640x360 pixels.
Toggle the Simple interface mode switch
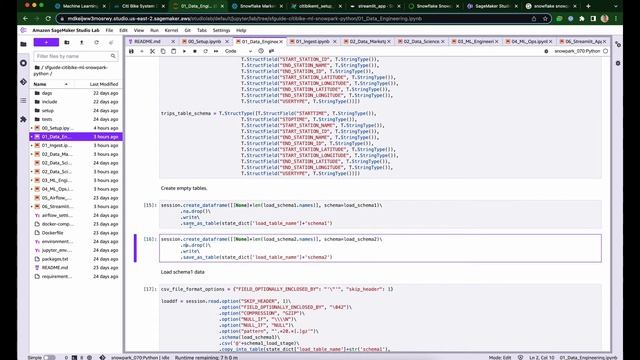[49, 358]
